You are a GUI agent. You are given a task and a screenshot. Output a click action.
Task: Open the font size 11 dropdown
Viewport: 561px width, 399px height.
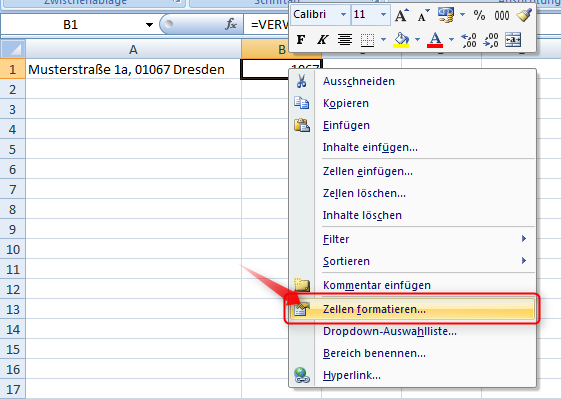[383, 15]
